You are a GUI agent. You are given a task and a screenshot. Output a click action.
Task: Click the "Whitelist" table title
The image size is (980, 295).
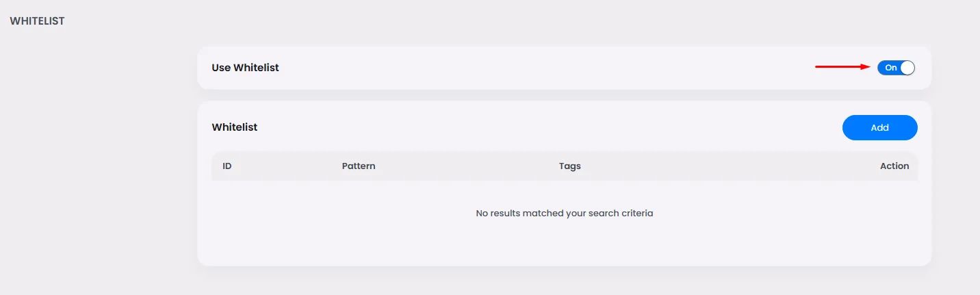coord(235,127)
